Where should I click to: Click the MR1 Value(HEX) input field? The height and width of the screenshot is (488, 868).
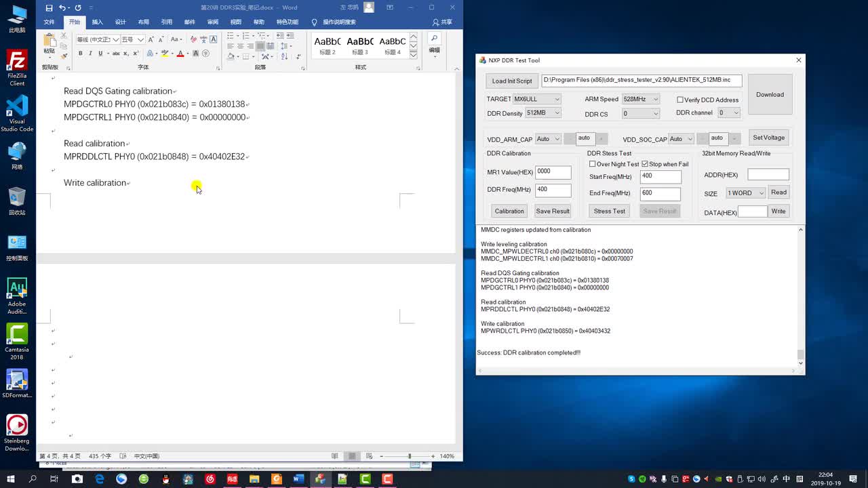553,172
